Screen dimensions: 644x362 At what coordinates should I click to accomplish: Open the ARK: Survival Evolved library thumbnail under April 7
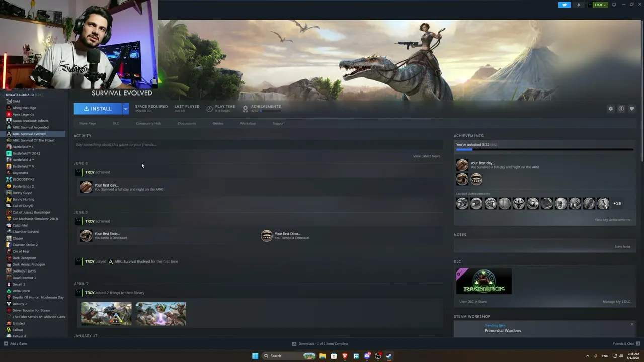(106, 314)
